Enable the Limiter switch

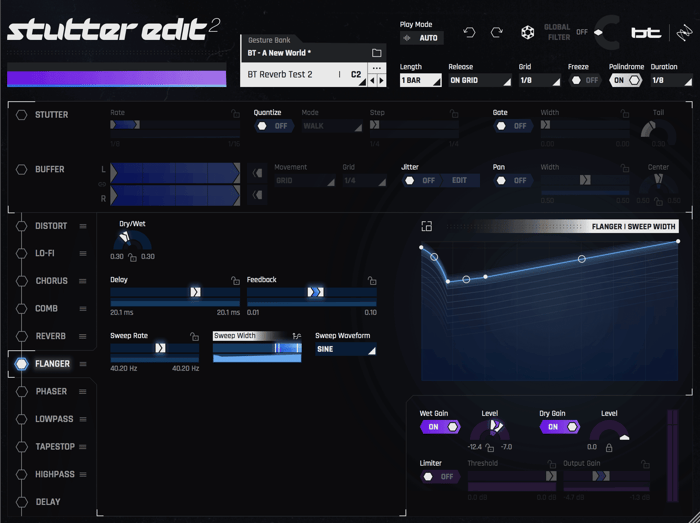click(x=440, y=477)
